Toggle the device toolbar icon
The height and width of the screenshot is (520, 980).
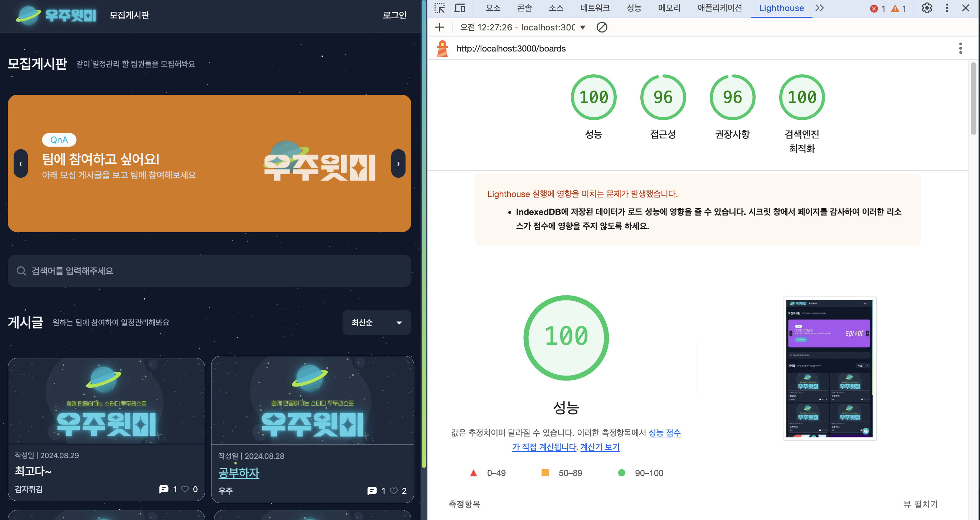click(460, 8)
